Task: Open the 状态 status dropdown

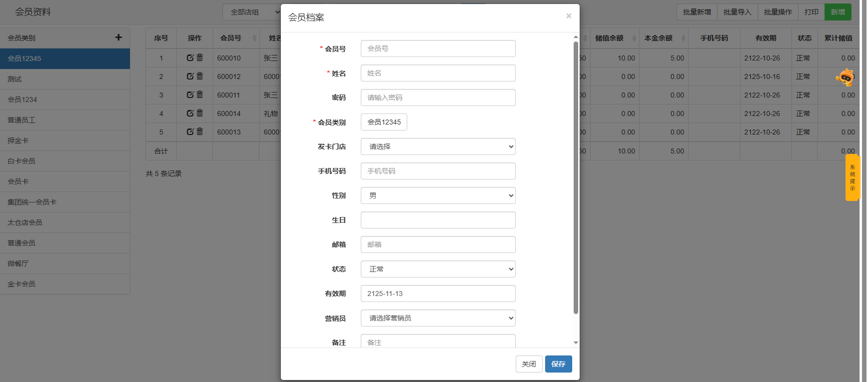Action: (x=438, y=269)
